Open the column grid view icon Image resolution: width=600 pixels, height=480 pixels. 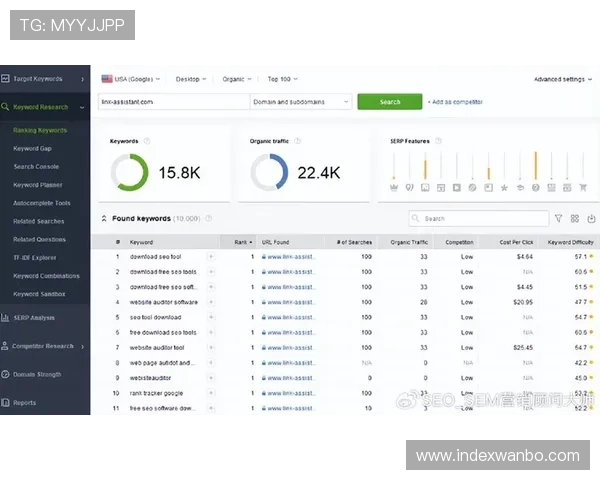575,218
